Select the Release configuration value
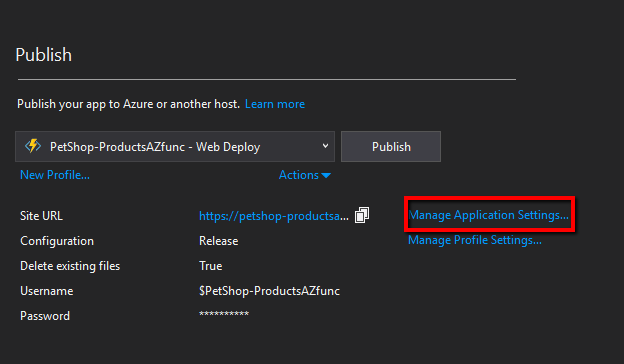Screen dimensions: 624x364 pyautogui.click(x=218, y=241)
